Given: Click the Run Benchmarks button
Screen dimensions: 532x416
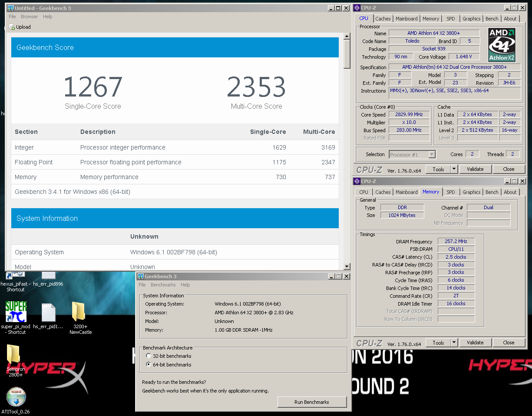Looking at the screenshot, I should pos(312,402).
